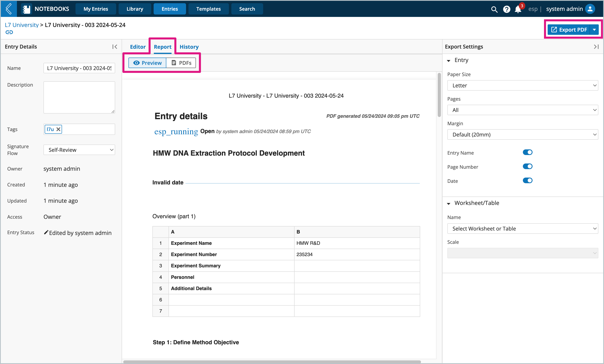Click the collapse Entry Details panel icon

(114, 47)
